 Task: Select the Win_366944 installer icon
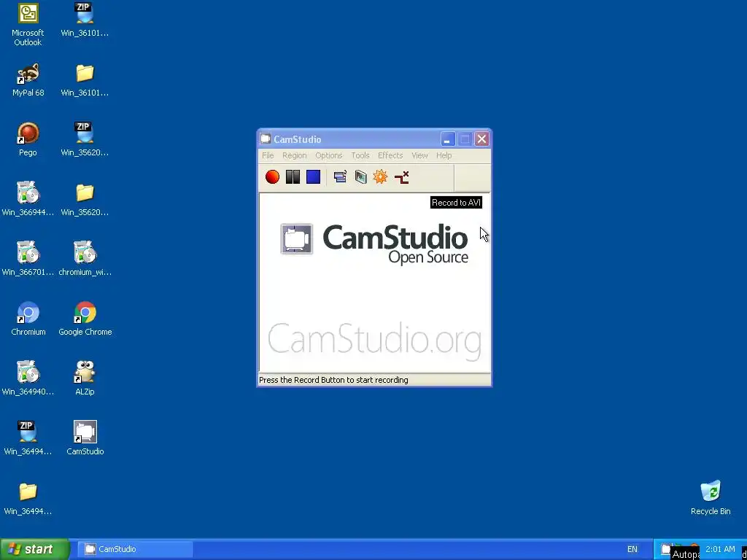(28, 199)
